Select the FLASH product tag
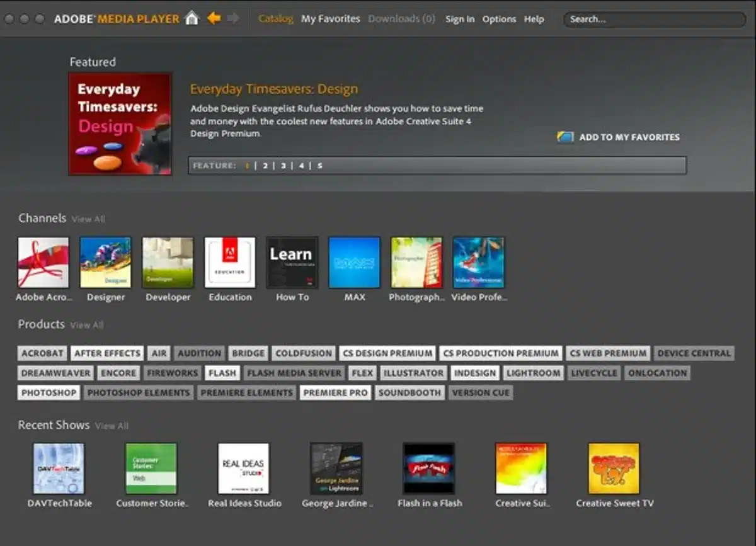The width and height of the screenshot is (756, 546). 222,373
